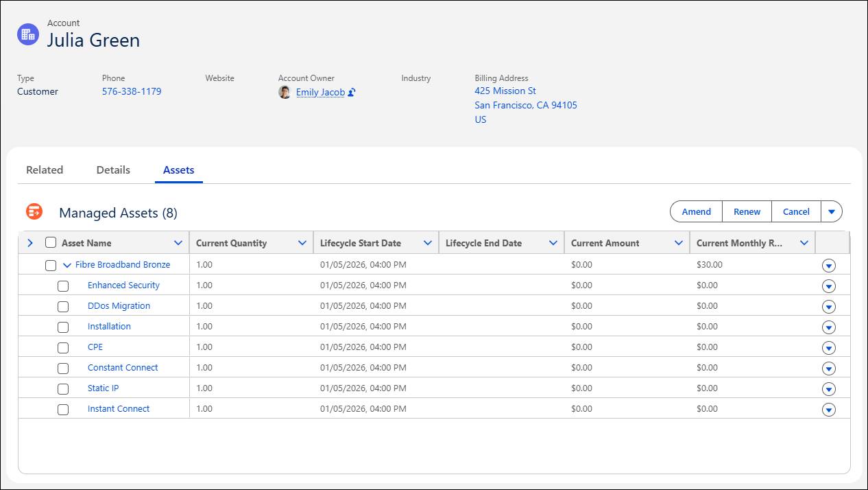Click the Customer type value
868x490 pixels.
[38, 91]
